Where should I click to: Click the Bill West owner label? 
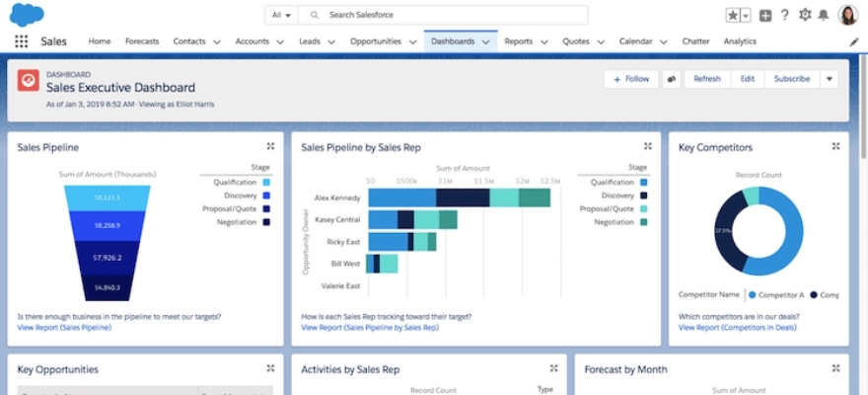[345, 264]
